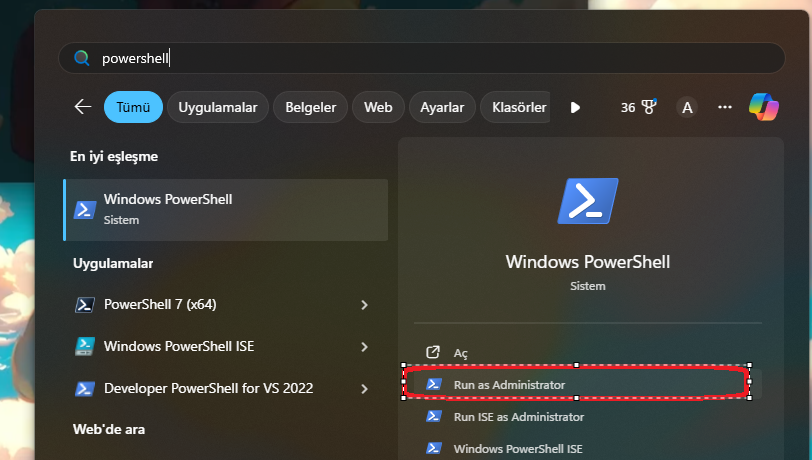
Task: Switch to the Web filter tab
Action: click(x=378, y=107)
